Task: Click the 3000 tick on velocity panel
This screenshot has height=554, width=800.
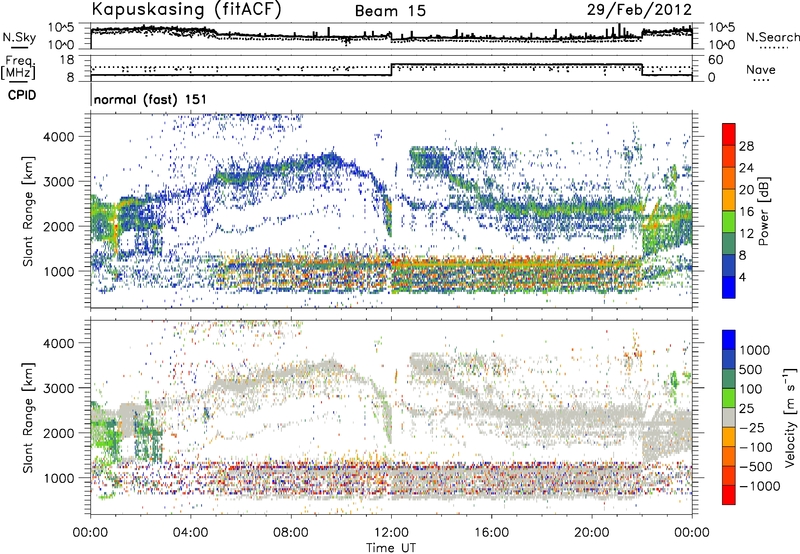Action: coord(59,388)
